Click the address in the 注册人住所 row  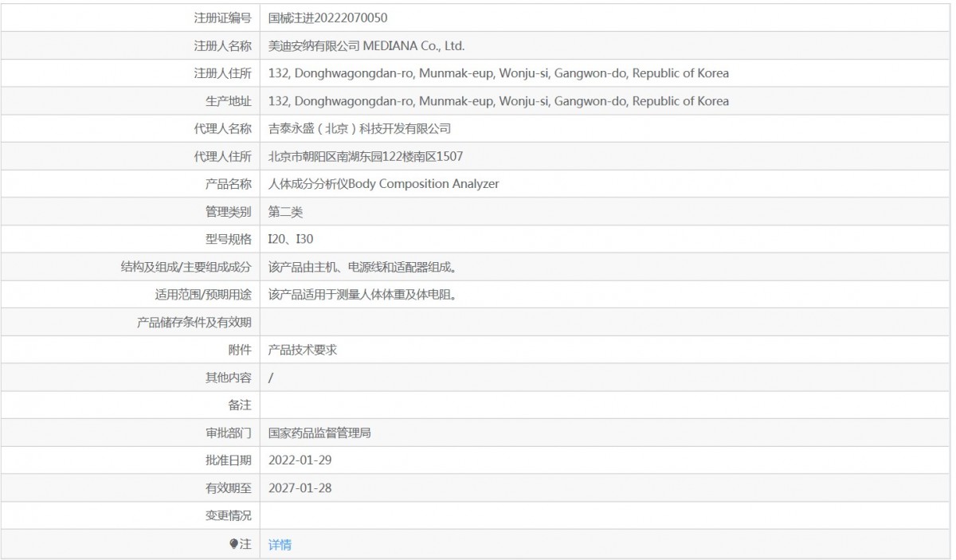pyautogui.click(x=499, y=73)
